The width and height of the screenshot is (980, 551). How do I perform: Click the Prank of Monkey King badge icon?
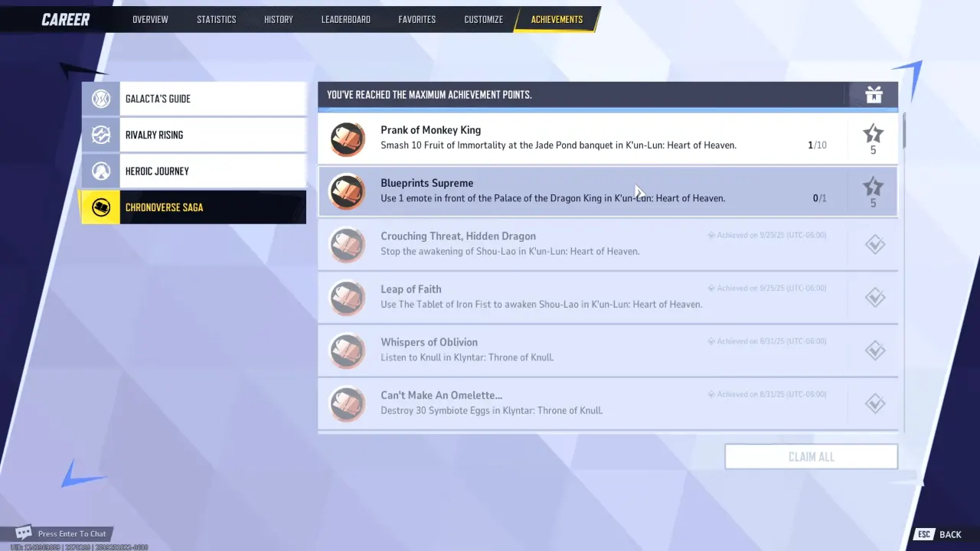[x=348, y=139]
